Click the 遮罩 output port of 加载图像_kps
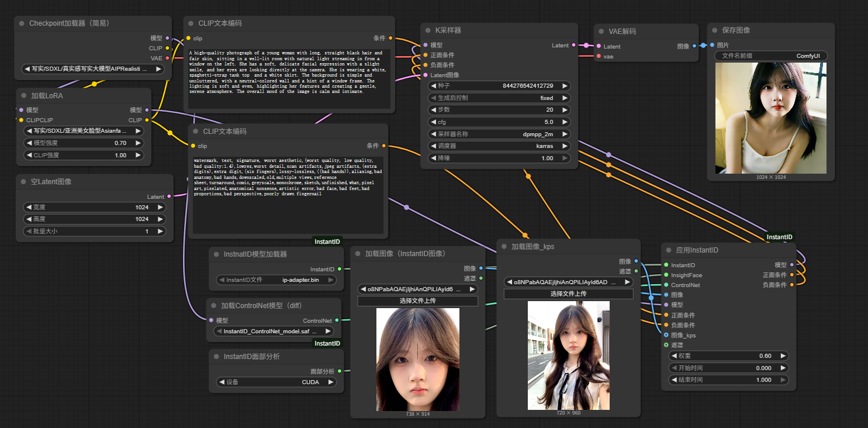This screenshot has width=868, height=428. tap(636, 271)
